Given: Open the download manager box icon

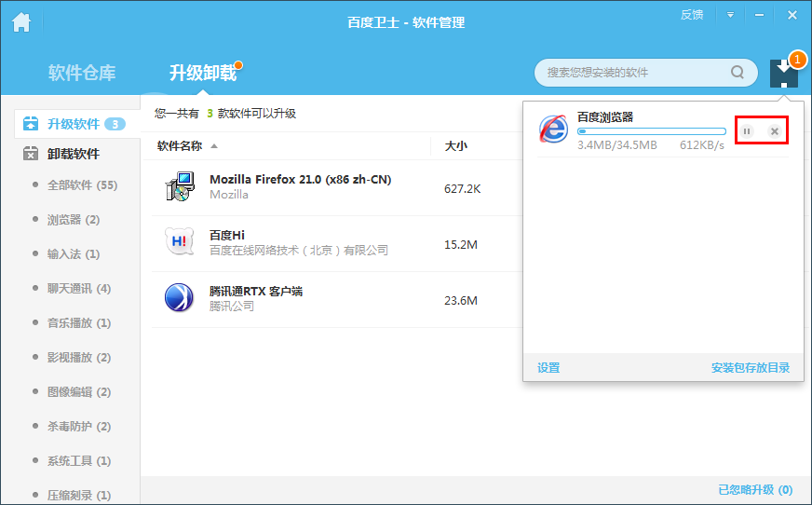Looking at the screenshot, I should click(783, 74).
